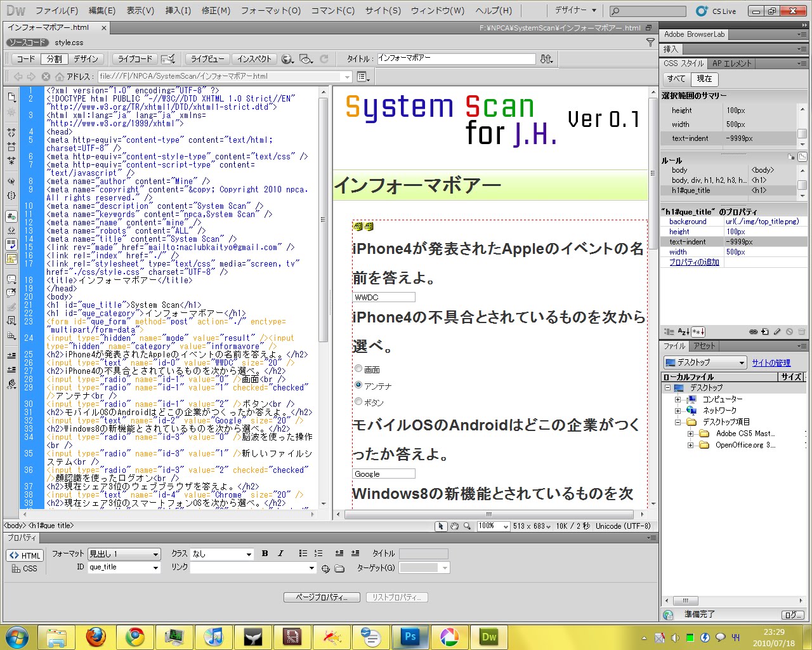Click the CSS button in Properties panel
The height and width of the screenshot is (650, 812).
(24, 569)
